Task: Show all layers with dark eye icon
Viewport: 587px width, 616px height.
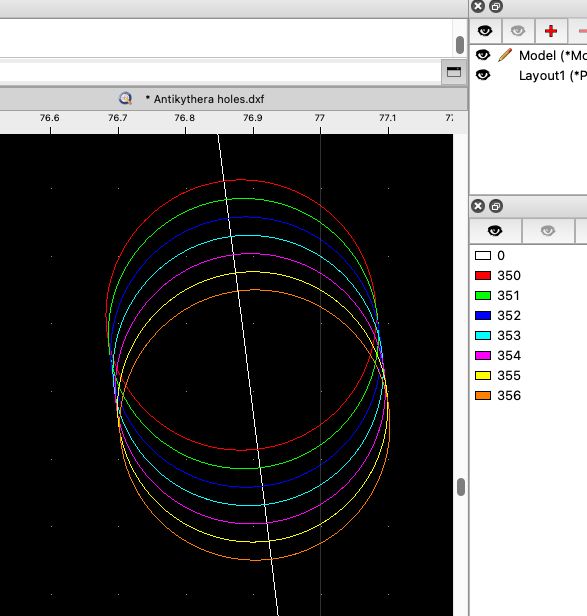Action: (x=495, y=231)
